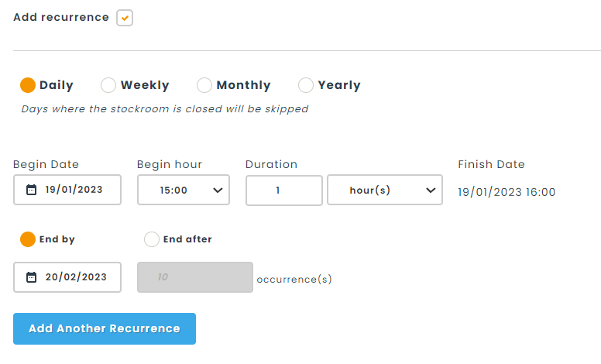Select the End by radio option
Viewport: 601px width, 364px height.
coord(28,239)
